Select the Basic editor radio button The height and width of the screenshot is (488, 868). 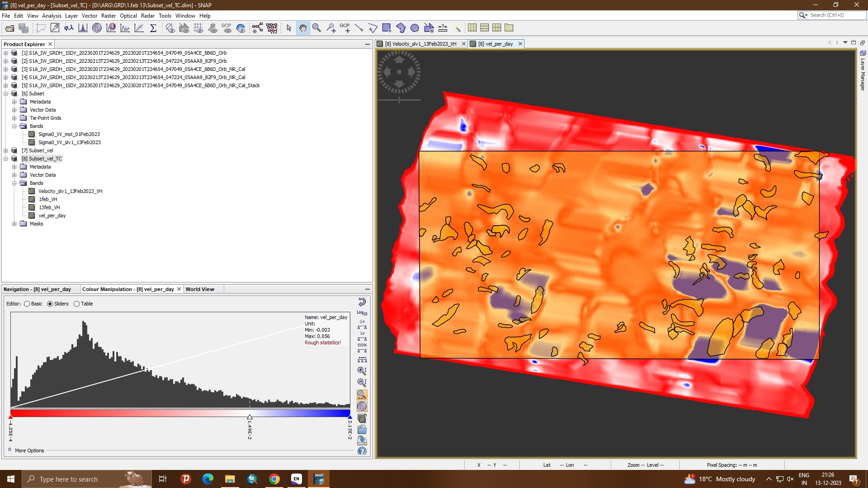click(27, 304)
